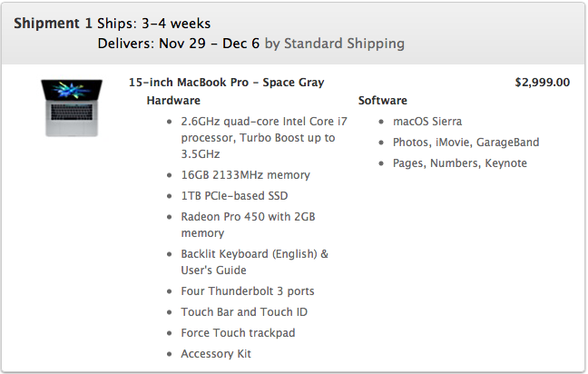The width and height of the screenshot is (588, 374).
Task: Click the MacBook Pro product thumbnail image
Action: tap(70, 108)
